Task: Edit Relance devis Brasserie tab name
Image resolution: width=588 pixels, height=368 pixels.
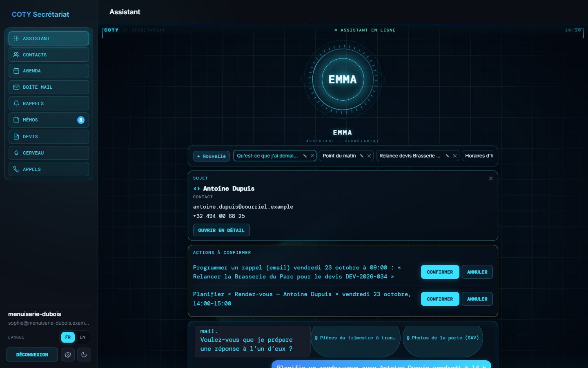Action: click(447, 156)
